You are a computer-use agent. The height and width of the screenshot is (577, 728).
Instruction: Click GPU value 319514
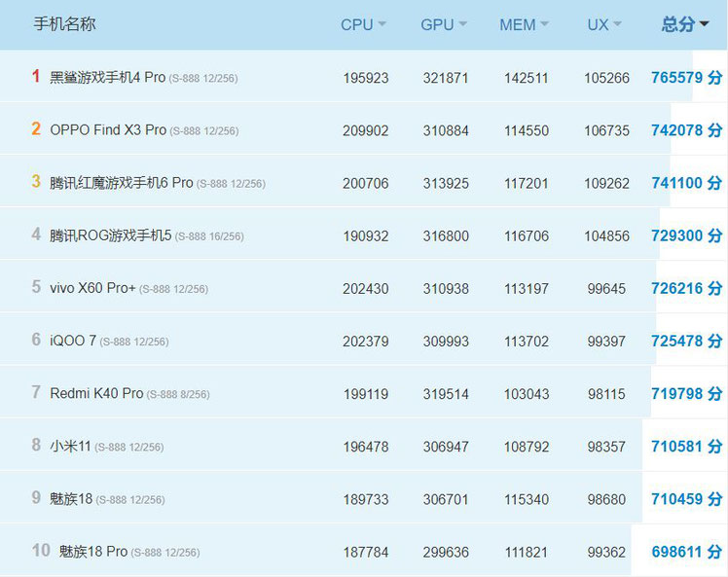(446, 394)
